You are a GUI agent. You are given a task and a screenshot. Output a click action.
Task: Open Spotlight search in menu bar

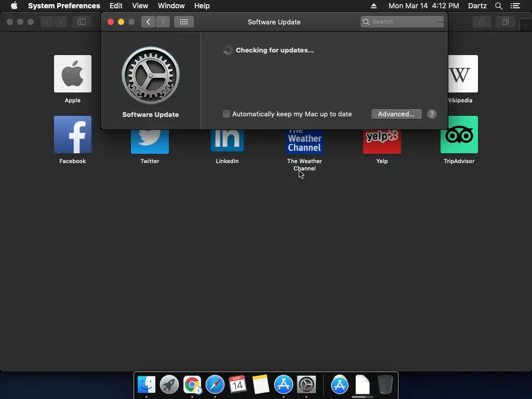[498, 6]
